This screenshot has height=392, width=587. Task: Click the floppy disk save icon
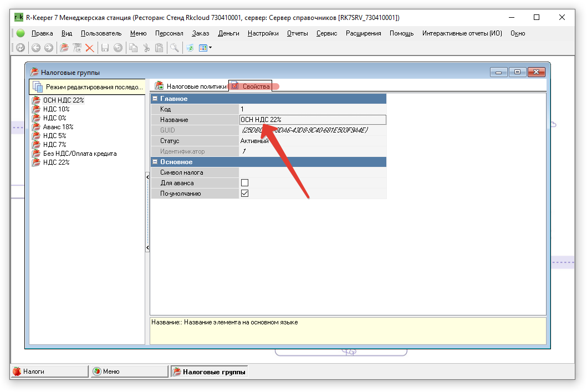[x=105, y=48]
